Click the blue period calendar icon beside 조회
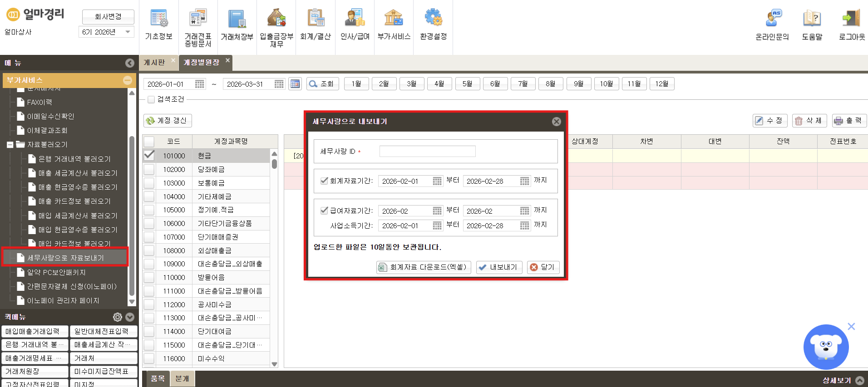 (295, 84)
